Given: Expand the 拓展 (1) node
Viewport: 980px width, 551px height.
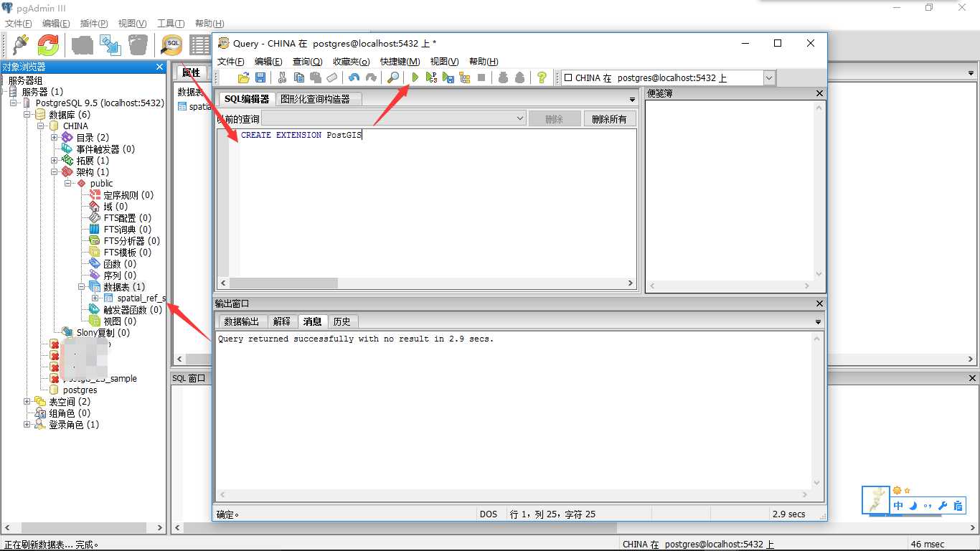Looking at the screenshot, I should pyautogui.click(x=55, y=160).
